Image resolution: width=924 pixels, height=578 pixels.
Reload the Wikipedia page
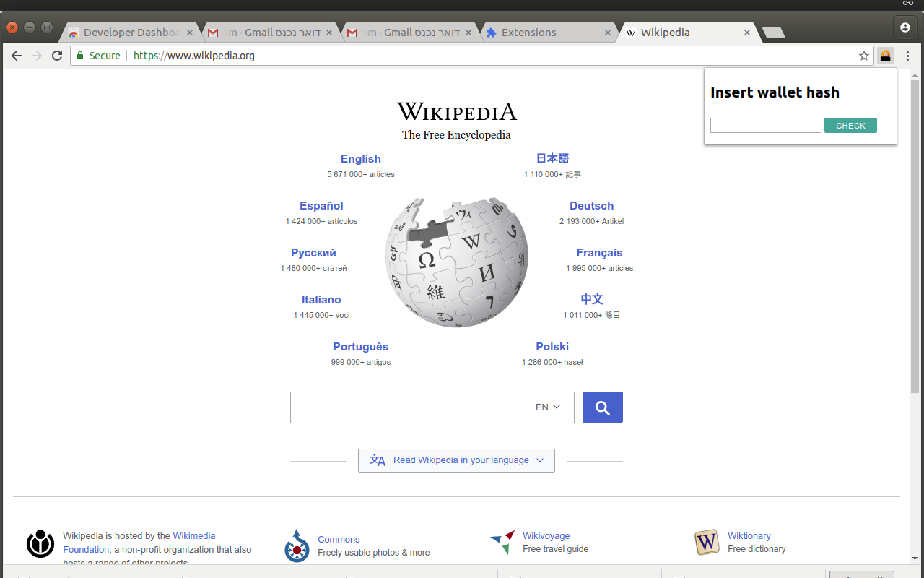(57, 56)
